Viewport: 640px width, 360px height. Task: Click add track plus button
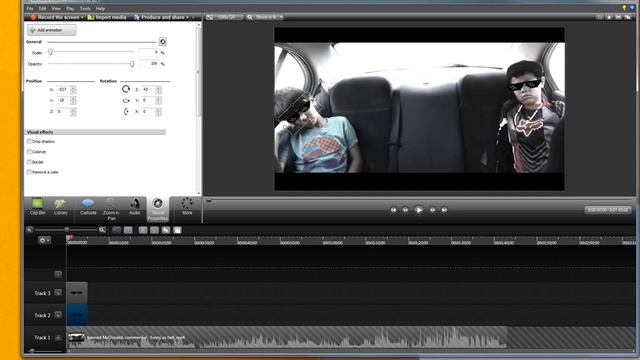pos(58,274)
